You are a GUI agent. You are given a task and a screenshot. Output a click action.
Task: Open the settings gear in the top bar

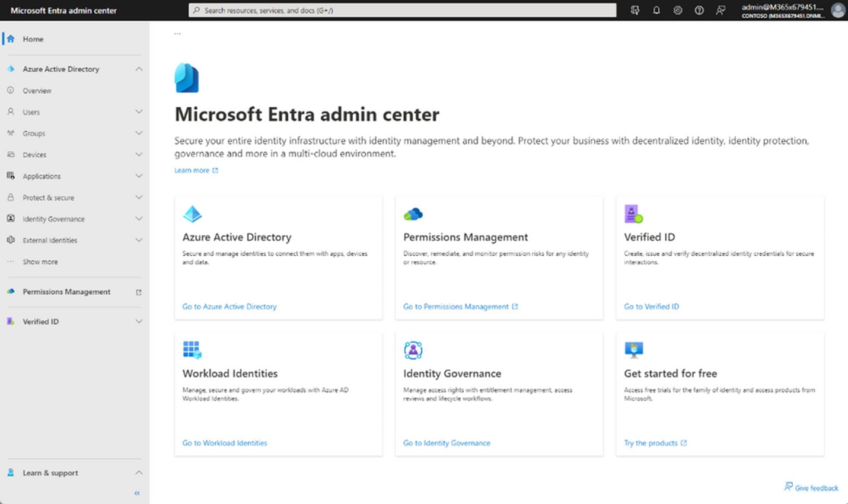[678, 10]
